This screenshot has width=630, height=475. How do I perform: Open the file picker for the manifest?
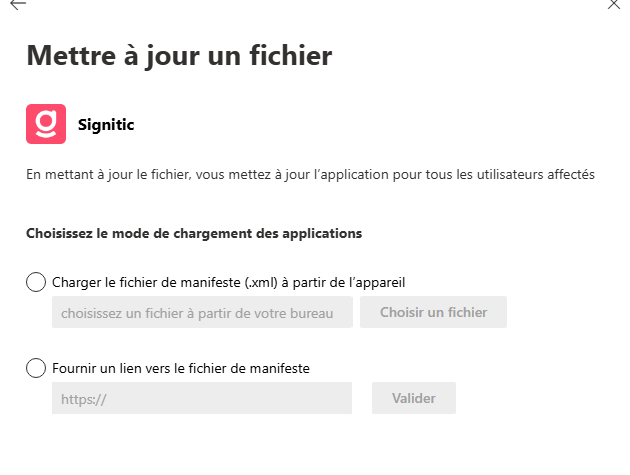[x=434, y=312]
